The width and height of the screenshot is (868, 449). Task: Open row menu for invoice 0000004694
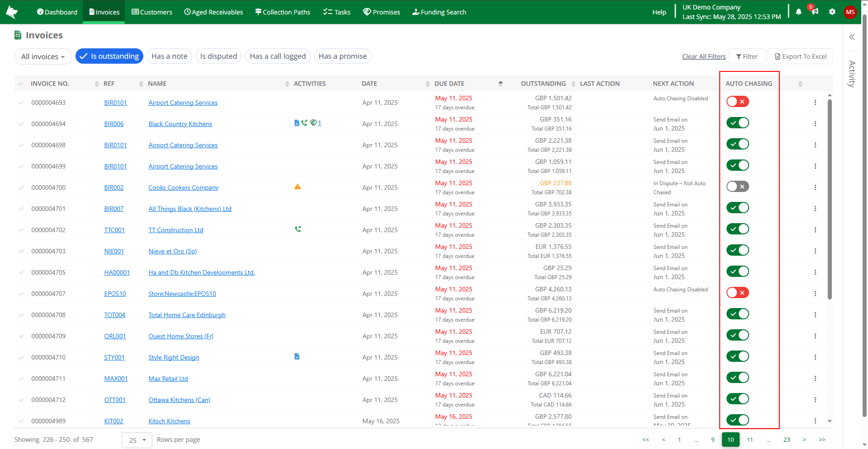coord(815,124)
